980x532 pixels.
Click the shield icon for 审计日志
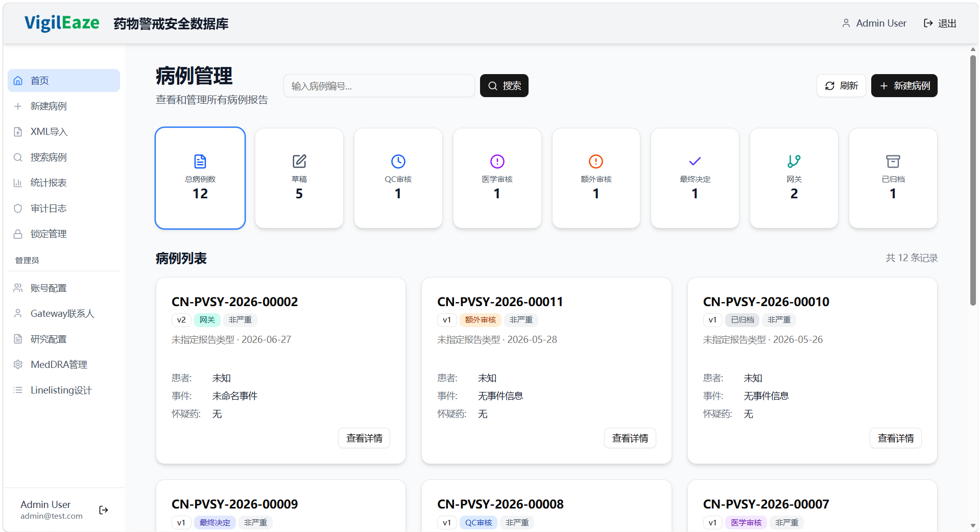point(18,209)
